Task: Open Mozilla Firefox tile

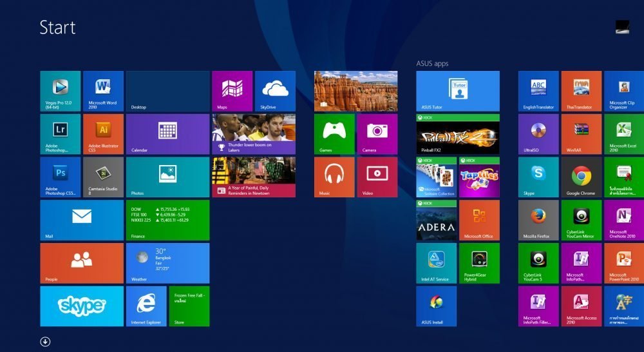Action: pyautogui.click(x=538, y=220)
